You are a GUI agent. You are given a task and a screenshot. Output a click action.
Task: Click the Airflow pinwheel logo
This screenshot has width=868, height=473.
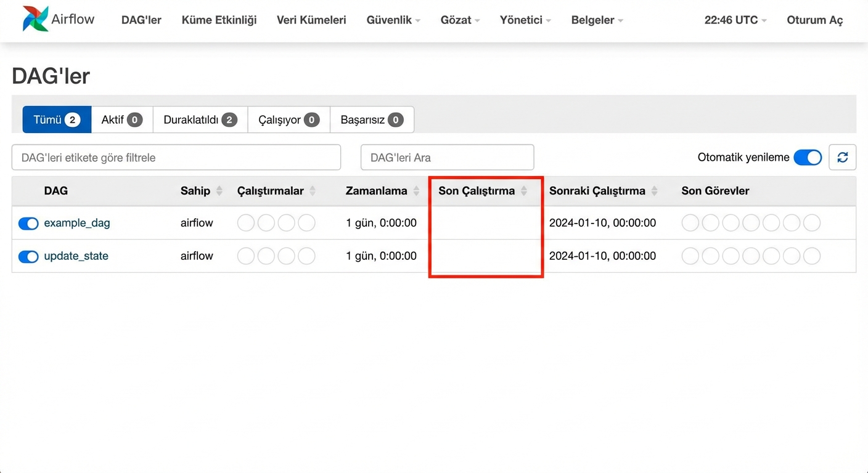click(35, 19)
